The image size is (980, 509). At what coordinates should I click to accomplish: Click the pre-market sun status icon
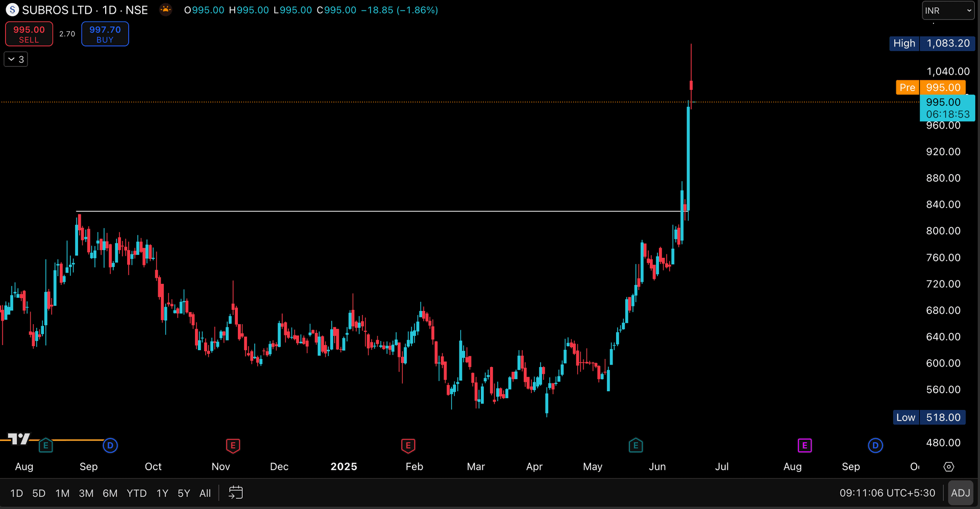coord(165,10)
